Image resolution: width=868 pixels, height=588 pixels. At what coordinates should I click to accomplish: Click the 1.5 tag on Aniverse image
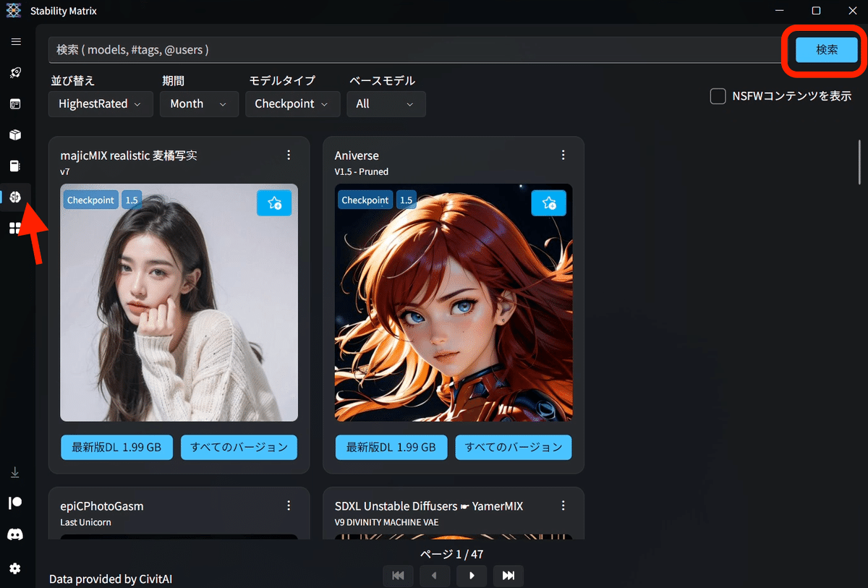pos(407,200)
